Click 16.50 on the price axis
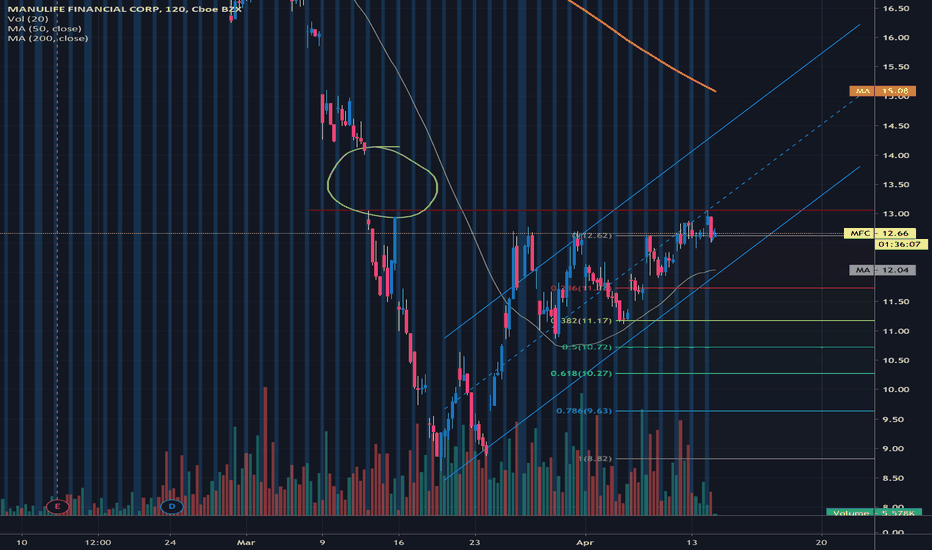932x550 pixels. 896,8
